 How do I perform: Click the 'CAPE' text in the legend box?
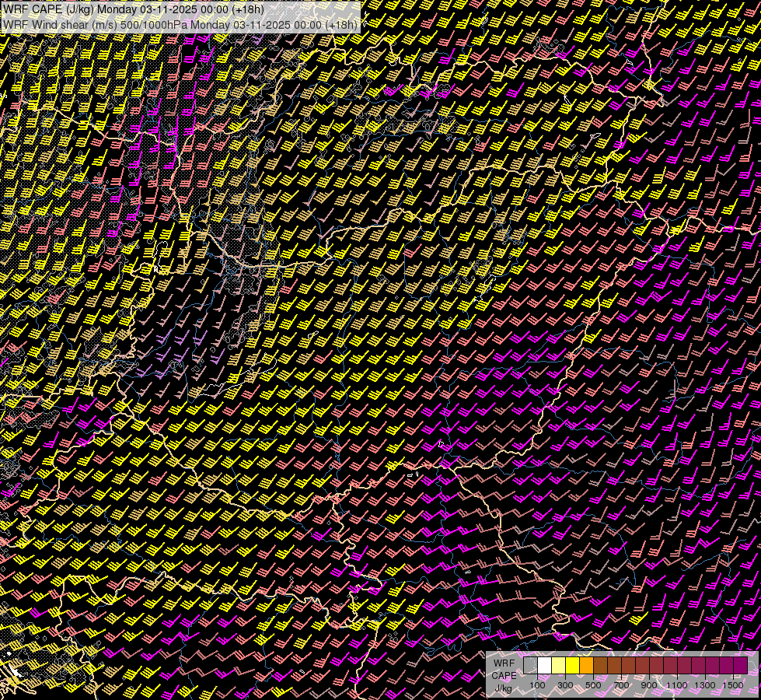click(x=504, y=676)
